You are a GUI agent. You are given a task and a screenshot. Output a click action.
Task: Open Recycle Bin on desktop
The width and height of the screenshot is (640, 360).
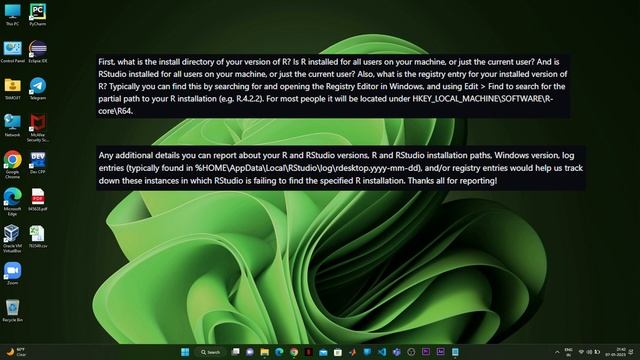(x=13, y=311)
